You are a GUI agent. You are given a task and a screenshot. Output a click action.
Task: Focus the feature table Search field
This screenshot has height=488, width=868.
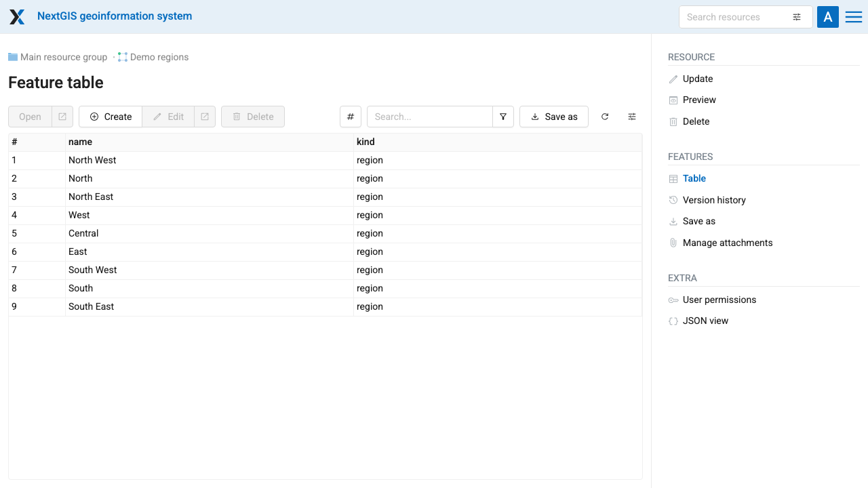click(430, 117)
